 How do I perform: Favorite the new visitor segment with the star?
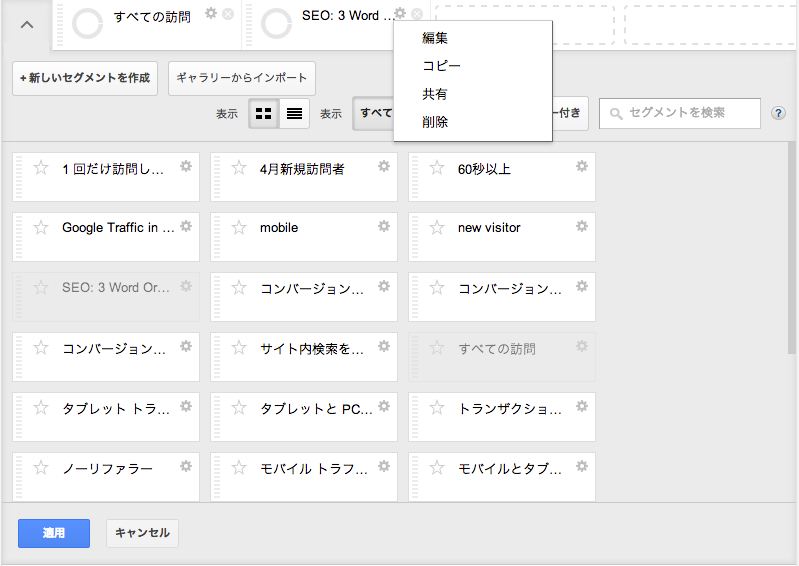437,228
